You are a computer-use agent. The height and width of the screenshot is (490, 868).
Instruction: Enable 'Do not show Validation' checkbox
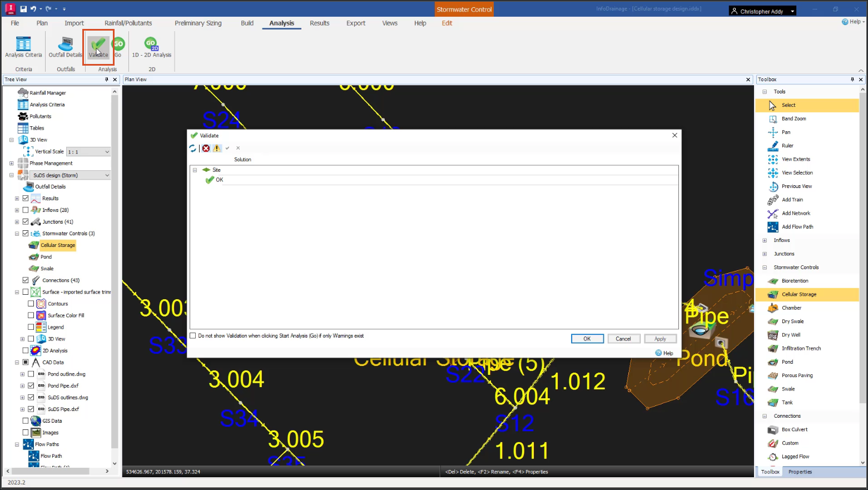tap(193, 336)
